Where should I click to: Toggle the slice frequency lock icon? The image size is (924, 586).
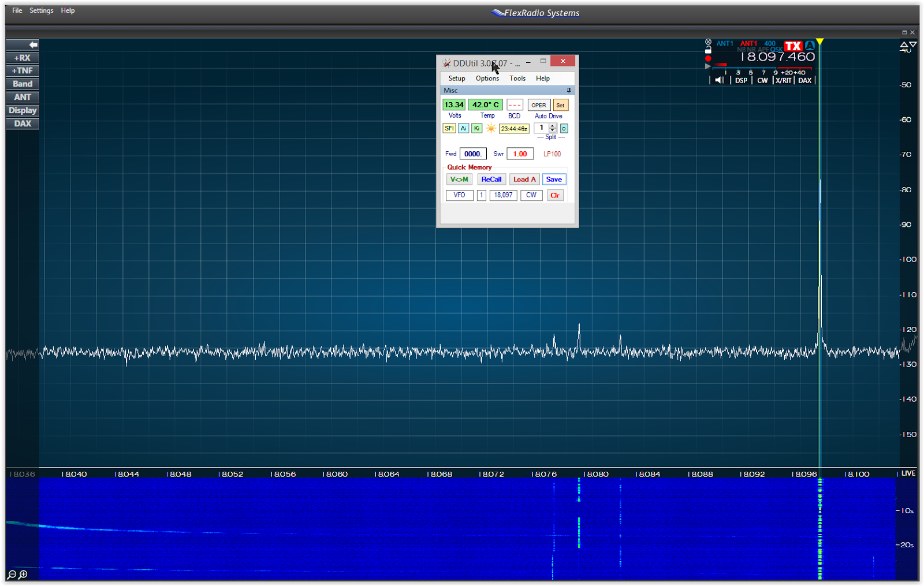[x=708, y=50]
